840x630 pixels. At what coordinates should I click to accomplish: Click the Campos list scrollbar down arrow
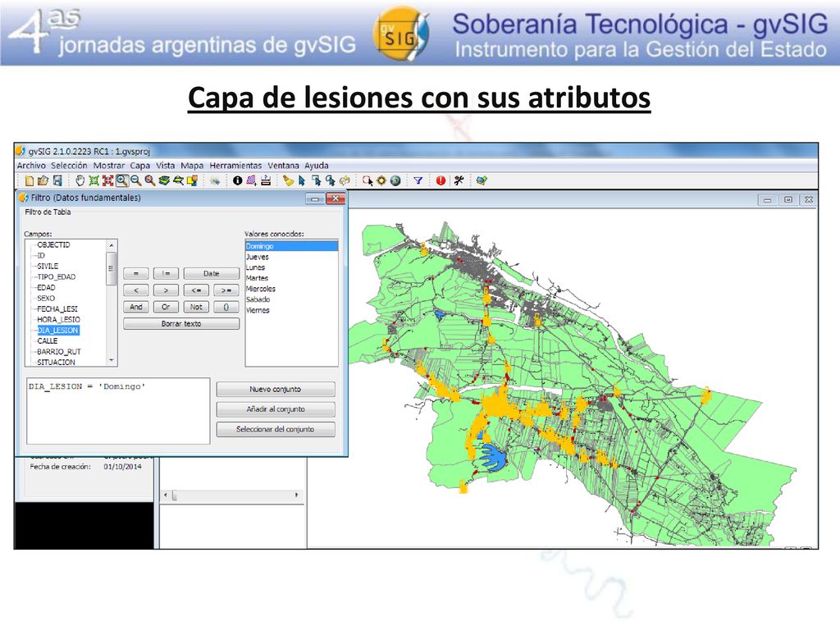[x=112, y=361]
